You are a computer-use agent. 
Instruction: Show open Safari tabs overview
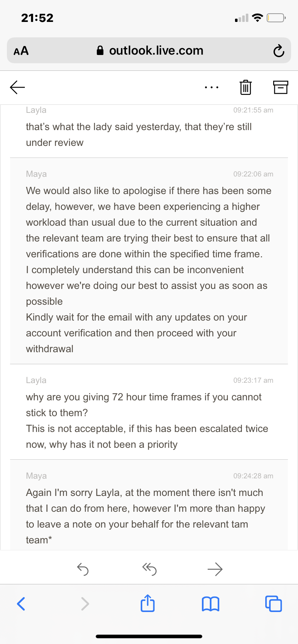[274, 604]
